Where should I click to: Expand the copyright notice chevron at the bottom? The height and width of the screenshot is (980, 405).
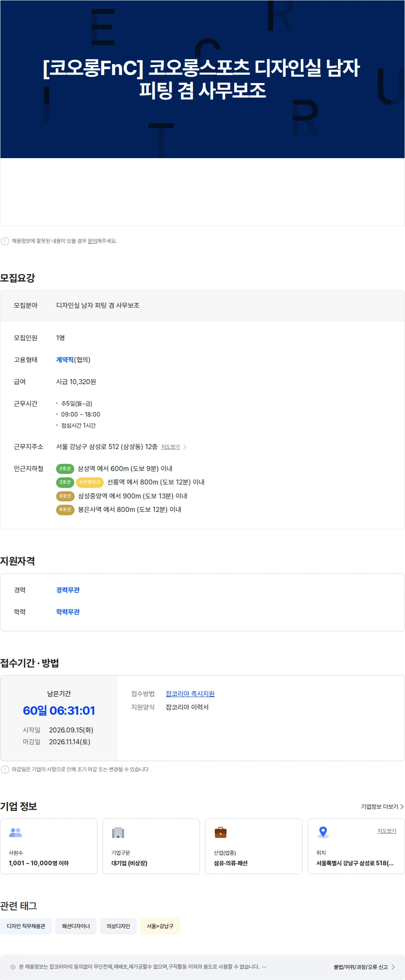264,967
